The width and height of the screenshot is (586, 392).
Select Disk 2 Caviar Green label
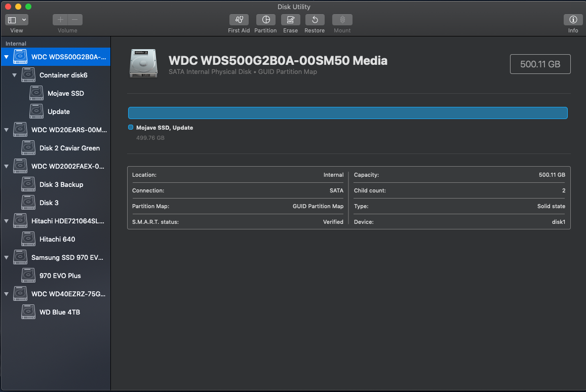69,148
